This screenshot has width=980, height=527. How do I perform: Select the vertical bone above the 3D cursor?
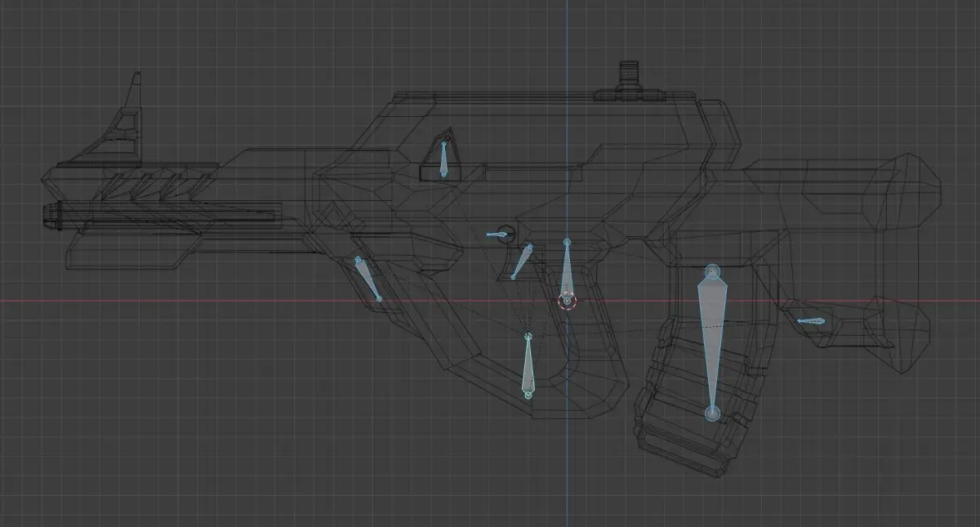pos(567,268)
